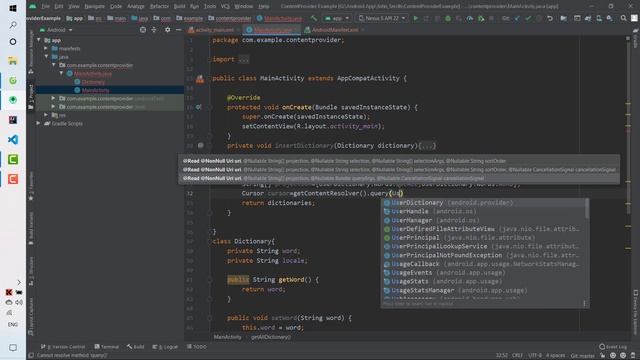Expand folded insertDictionary method body

(x=427, y=146)
